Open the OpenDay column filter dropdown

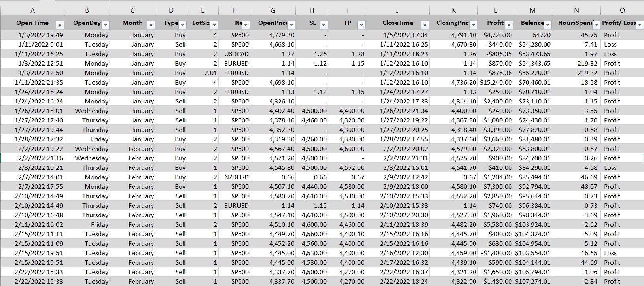(106, 25)
